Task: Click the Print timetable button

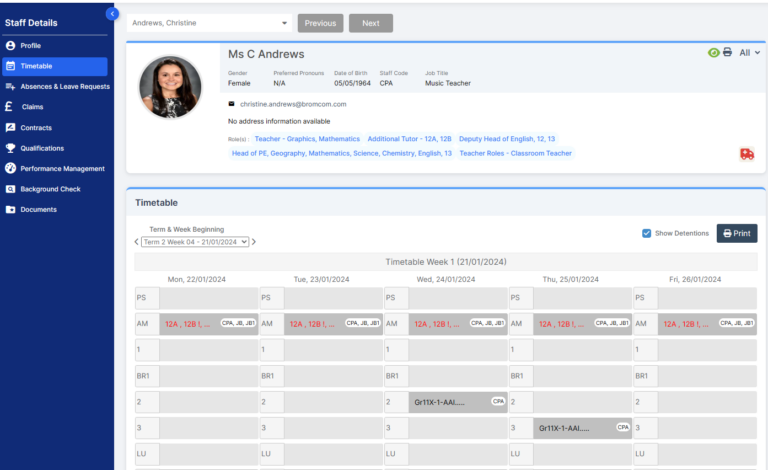Action: coord(737,234)
